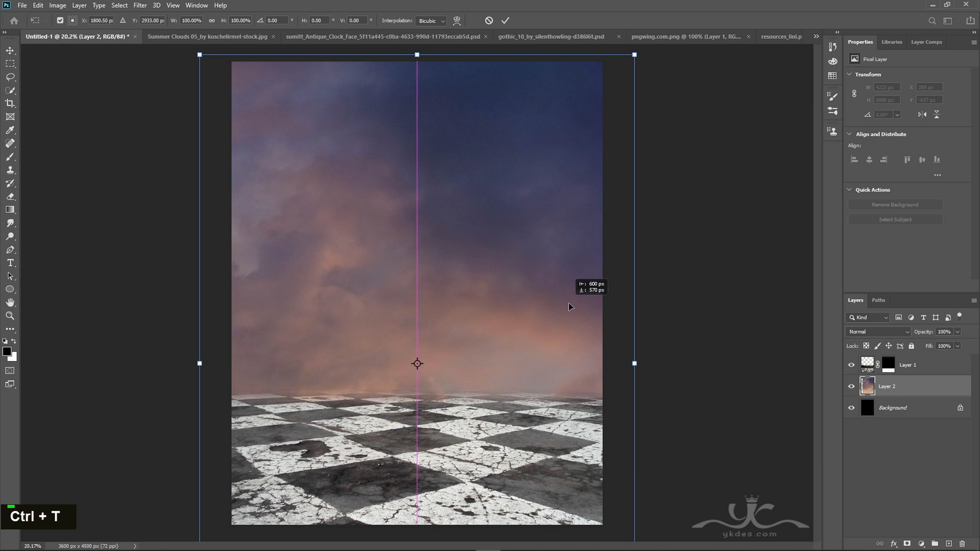980x551 pixels.
Task: Select the Eyedropper tool
Action: (10, 130)
